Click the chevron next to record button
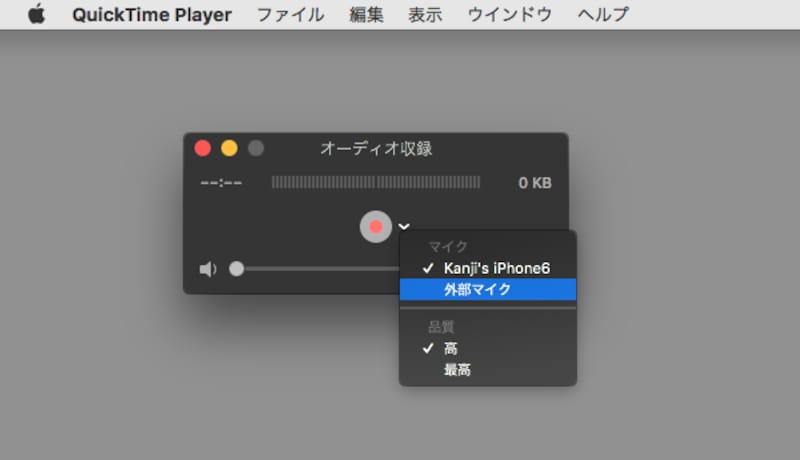Image resolution: width=800 pixels, height=460 pixels. [x=404, y=226]
